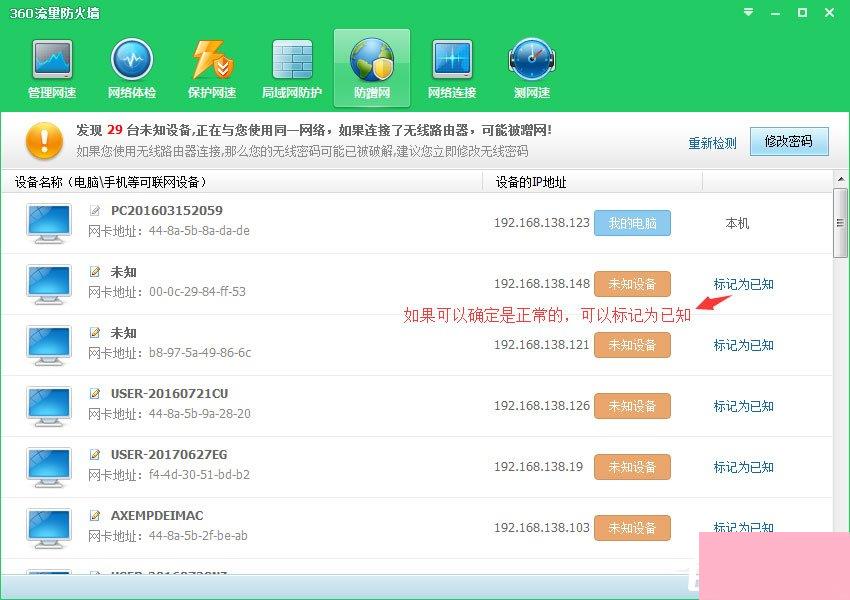The width and height of the screenshot is (850, 600).
Task: Click the MAC address 44-8a-5b-2f-be-ab
Action: pos(198,536)
